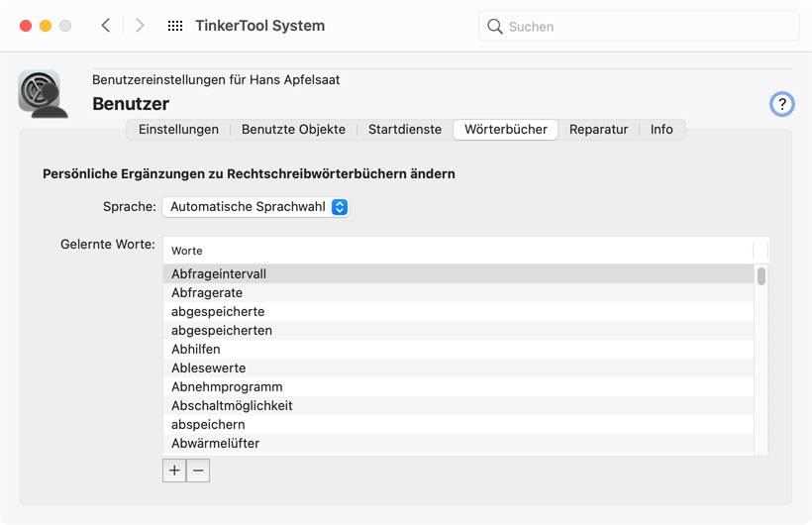Select the word Abfrageintervall
This screenshot has height=525, width=812.
pos(458,273)
